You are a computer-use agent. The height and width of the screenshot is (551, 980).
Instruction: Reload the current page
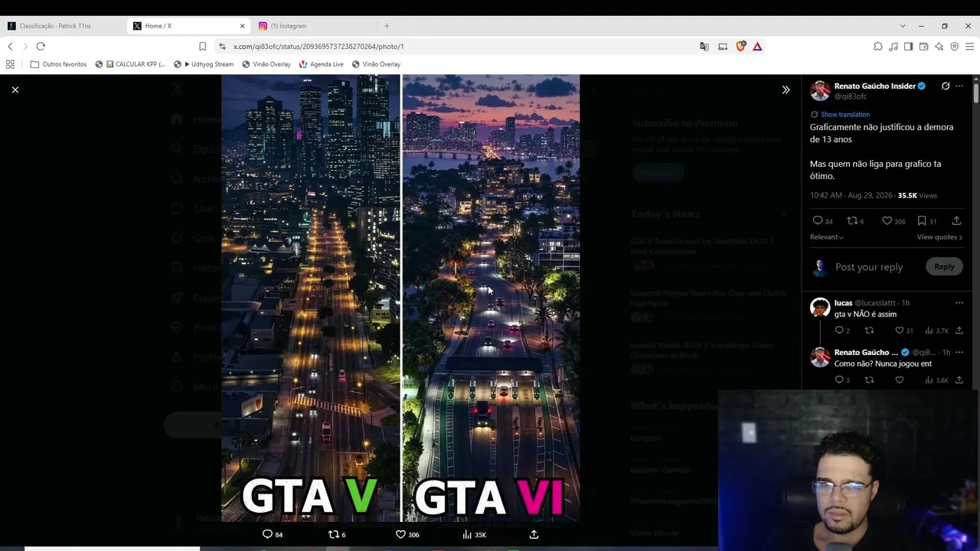click(x=41, y=47)
